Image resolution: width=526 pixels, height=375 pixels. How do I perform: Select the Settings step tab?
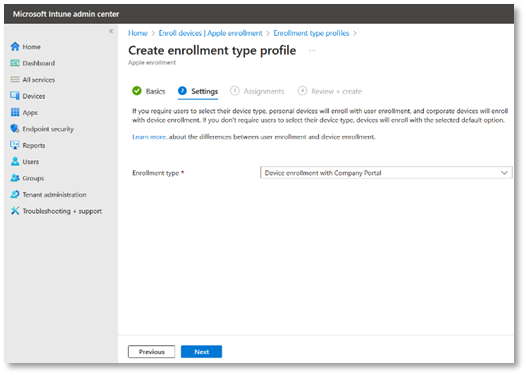[x=198, y=91]
